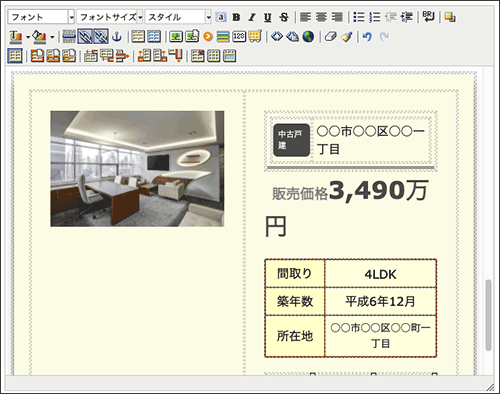Toggle underline formatting
The image size is (500, 394).
[268, 17]
